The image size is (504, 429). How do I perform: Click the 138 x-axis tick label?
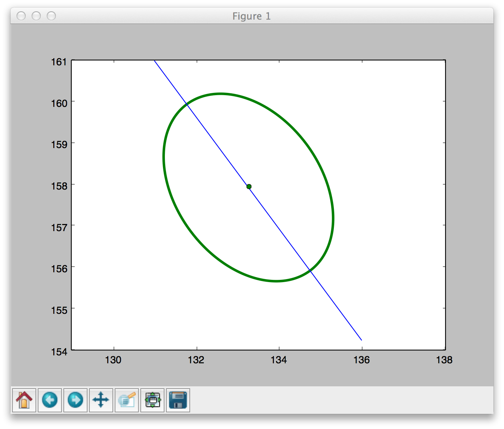click(x=444, y=360)
